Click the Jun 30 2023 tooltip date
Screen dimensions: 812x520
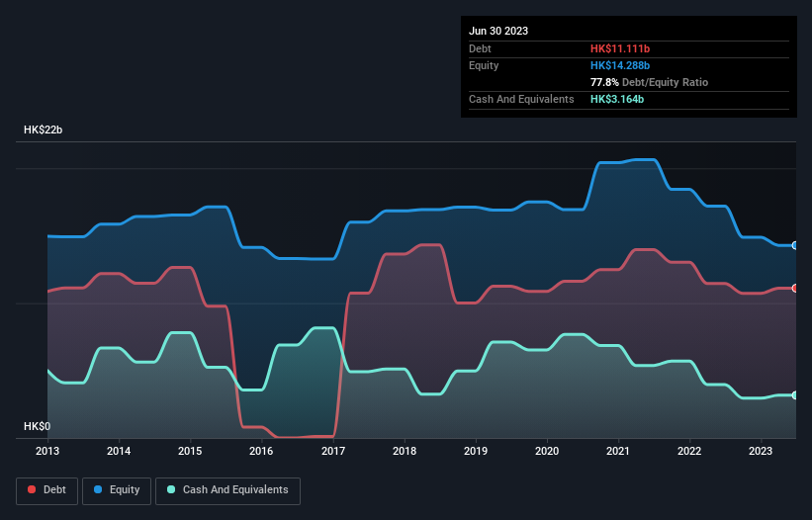click(498, 31)
